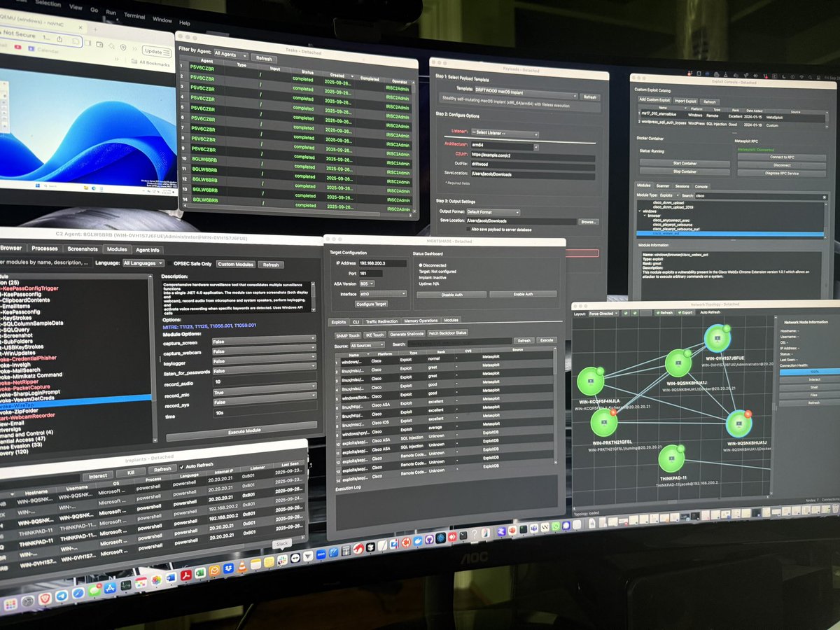
Task: Click Connect to RPC button
Action: tap(782, 157)
